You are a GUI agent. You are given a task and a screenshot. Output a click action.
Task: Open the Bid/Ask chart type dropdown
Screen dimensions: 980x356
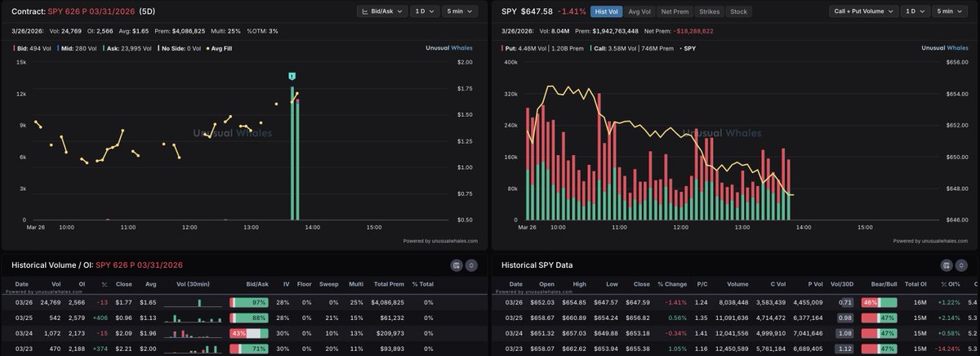coord(384,11)
